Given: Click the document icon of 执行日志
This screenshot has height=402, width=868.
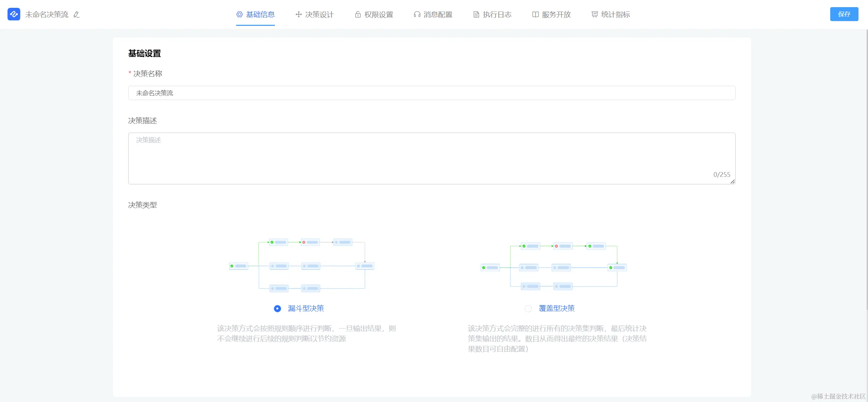Looking at the screenshot, I should coord(476,14).
